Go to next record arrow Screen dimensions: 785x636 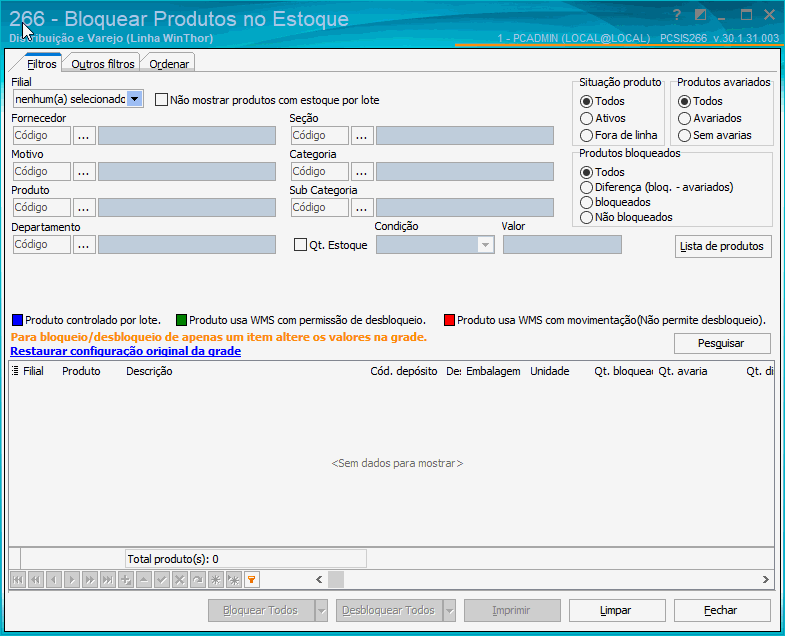[x=72, y=580]
